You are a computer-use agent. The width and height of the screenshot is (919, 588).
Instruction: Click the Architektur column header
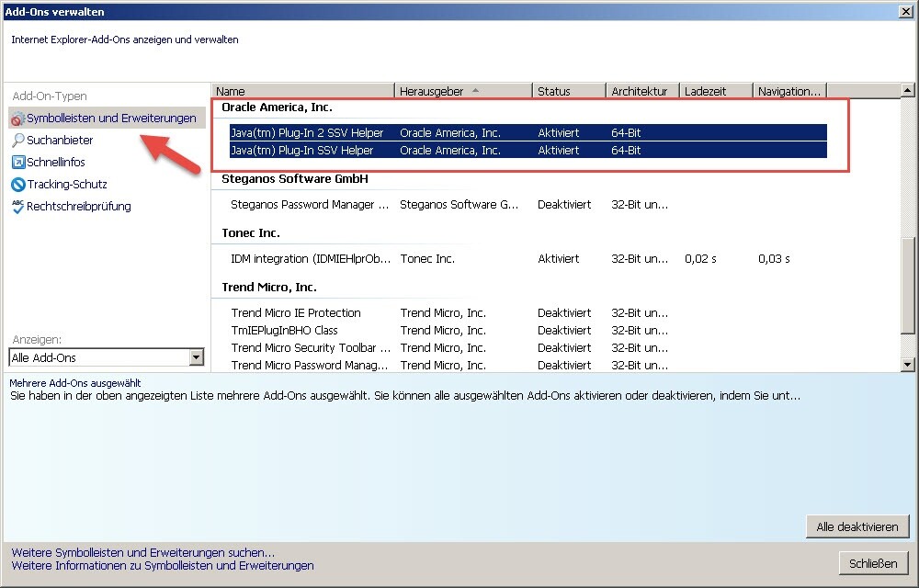(642, 91)
